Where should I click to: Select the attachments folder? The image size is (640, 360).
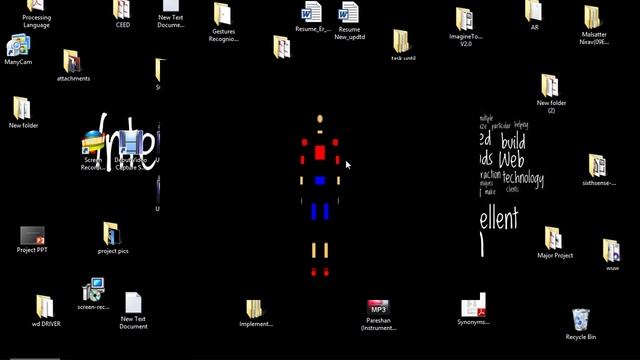pyautogui.click(x=72, y=61)
